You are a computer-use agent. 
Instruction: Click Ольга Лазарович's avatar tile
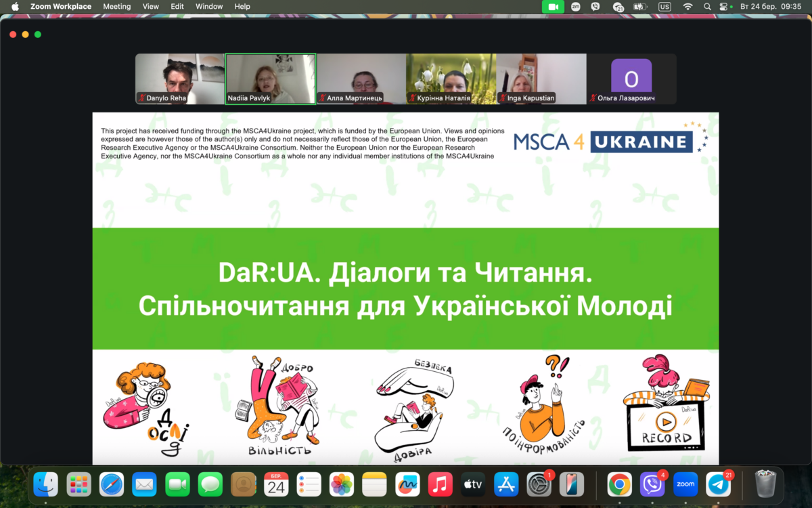631,79
